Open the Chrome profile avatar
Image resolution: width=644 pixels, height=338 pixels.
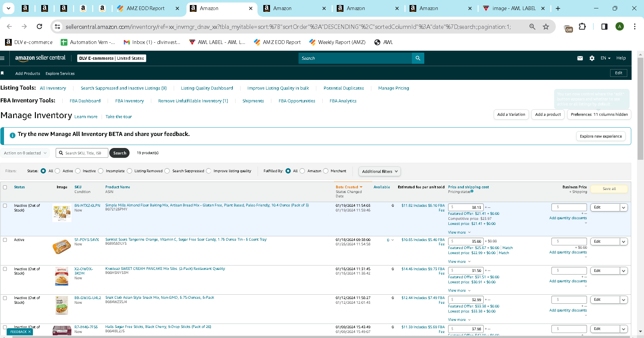tap(620, 27)
